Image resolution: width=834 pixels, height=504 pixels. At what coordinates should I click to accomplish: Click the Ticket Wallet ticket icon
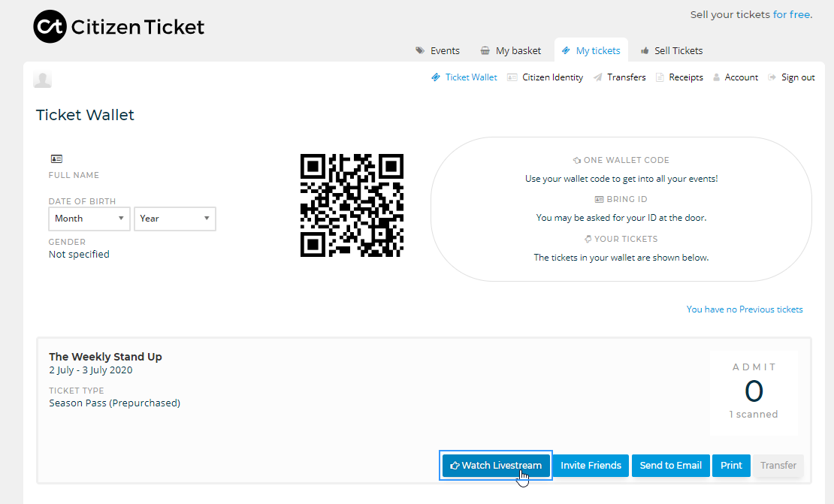436,77
